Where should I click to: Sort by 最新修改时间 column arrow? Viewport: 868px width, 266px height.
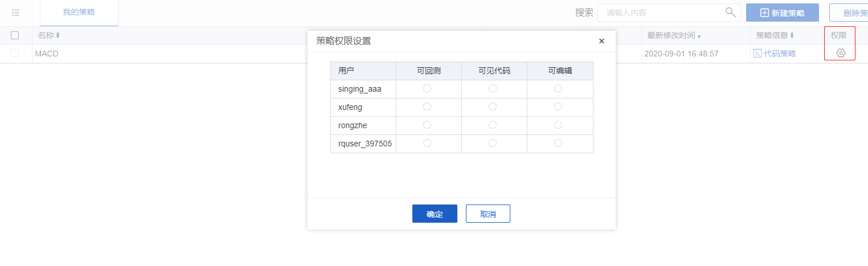tap(699, 36)
